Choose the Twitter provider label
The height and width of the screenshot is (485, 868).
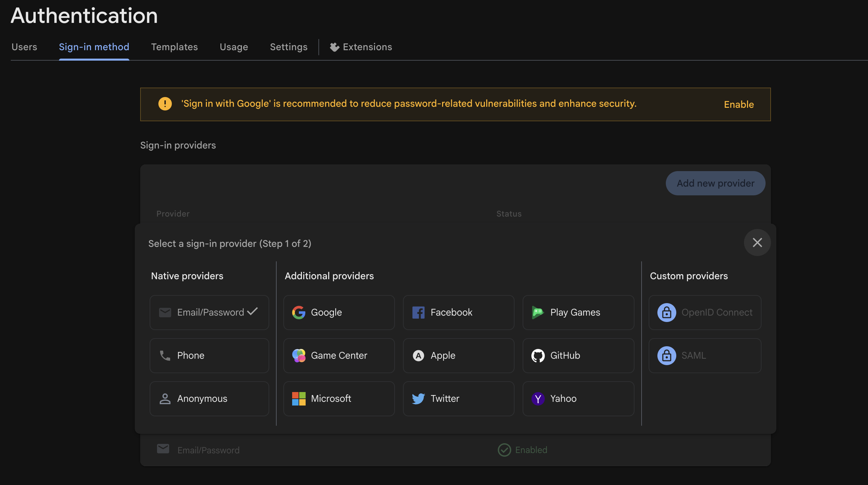[x=445, y=399]
